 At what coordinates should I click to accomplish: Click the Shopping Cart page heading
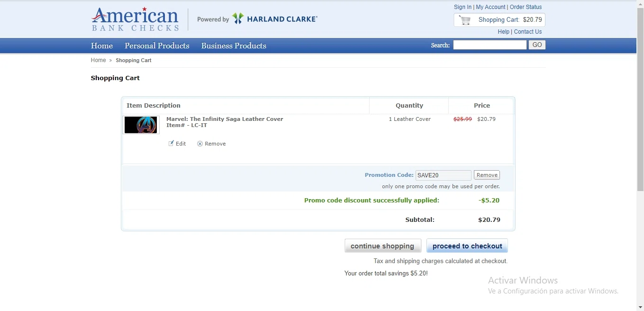[x=115, y=78]
